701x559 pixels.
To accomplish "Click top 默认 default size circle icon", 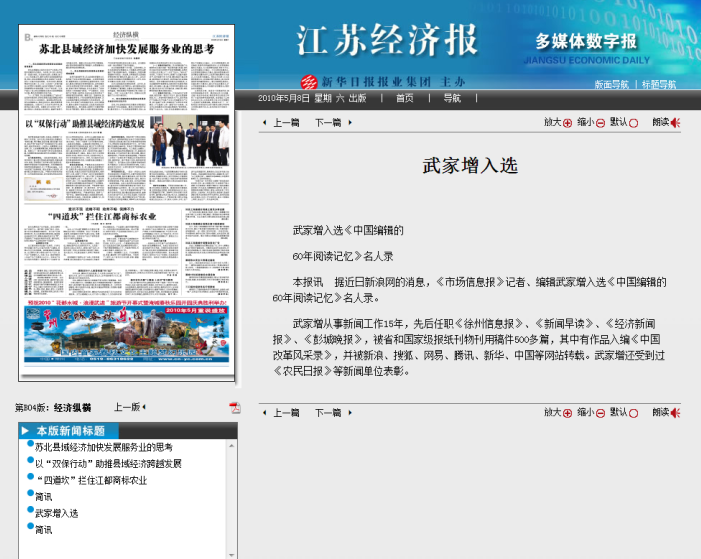I will pos(633,123).
